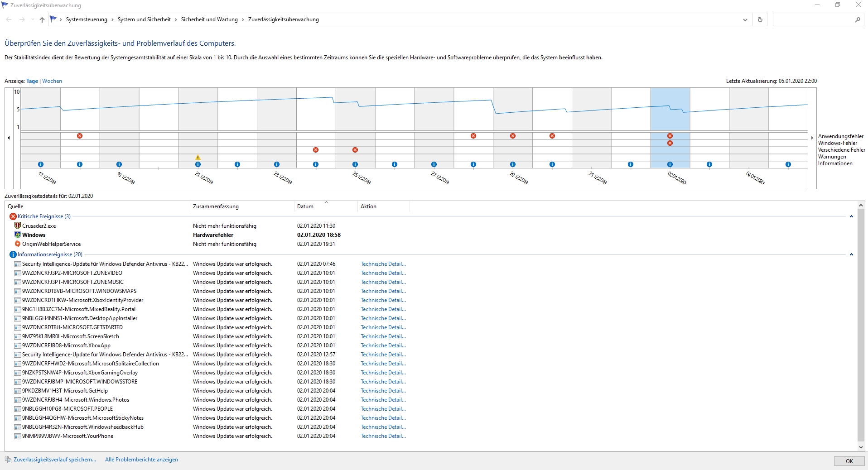Switch the chart view to Wochen
Viewport: 868px width, 470px height.
point(52,81)
